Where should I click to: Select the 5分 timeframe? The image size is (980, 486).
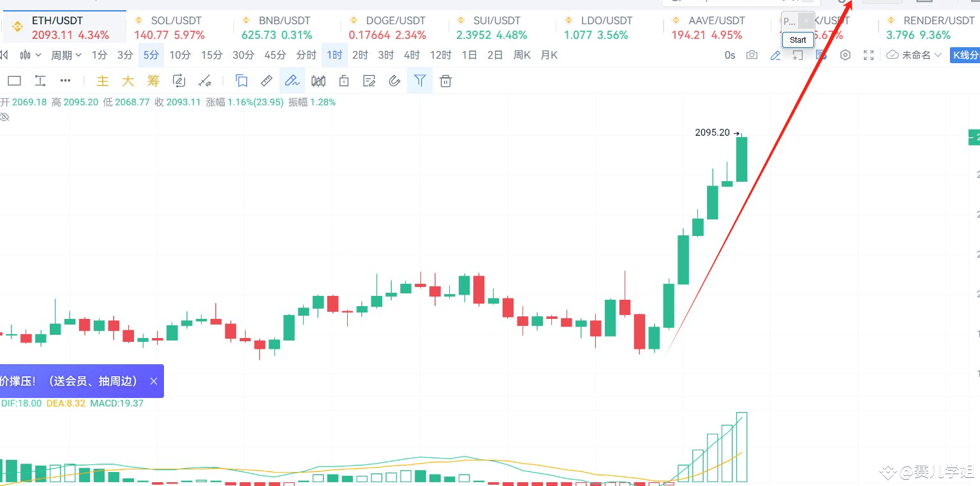coord(151,55)
